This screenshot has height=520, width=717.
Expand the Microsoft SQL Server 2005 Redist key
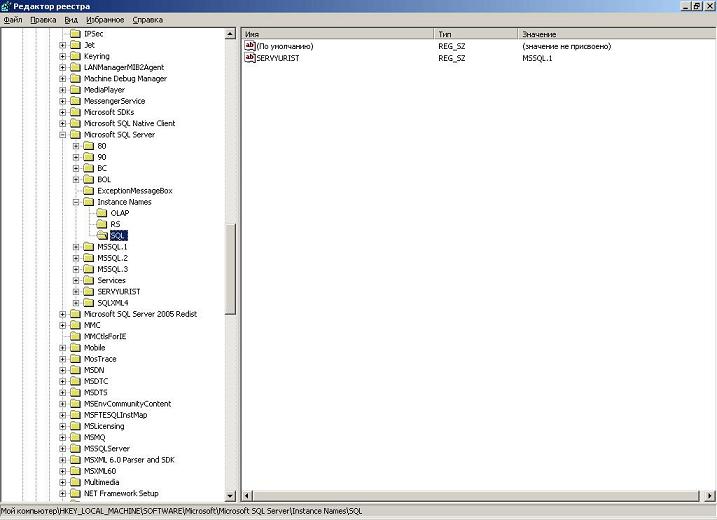[63, 314]
